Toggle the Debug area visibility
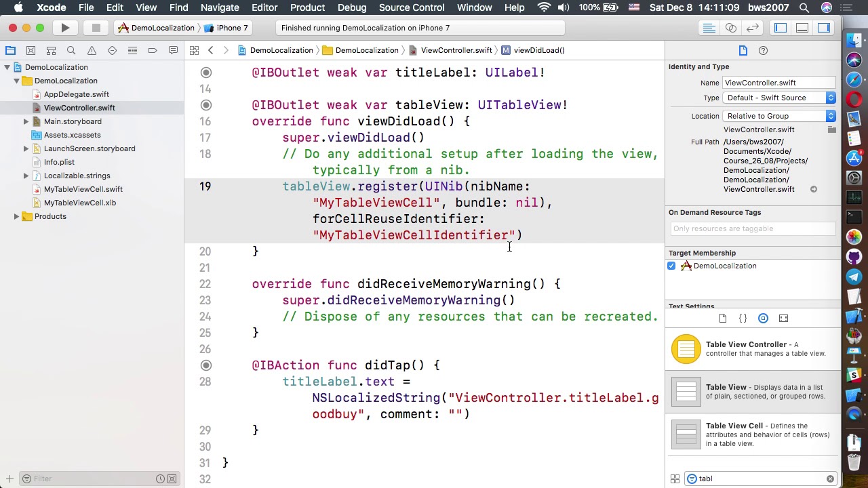This screenshot has height=488, width=868. click(x=802, y=28)
